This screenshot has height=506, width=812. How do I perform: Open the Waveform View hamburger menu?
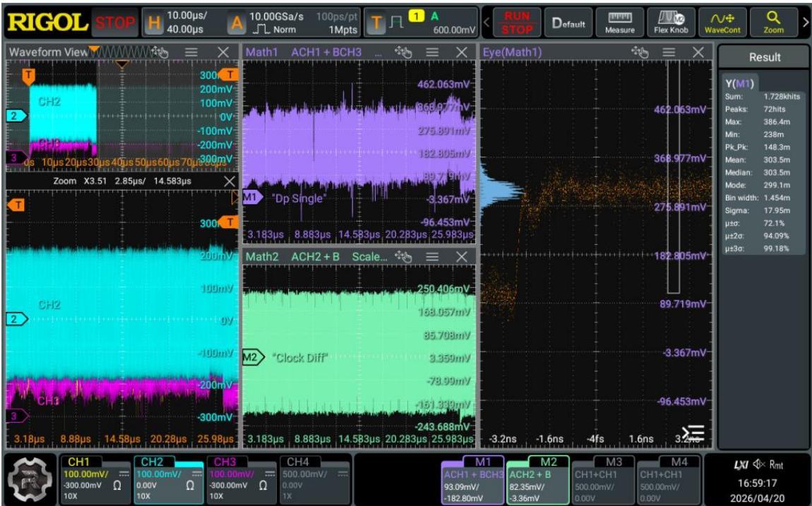click(x=191, y=52)
